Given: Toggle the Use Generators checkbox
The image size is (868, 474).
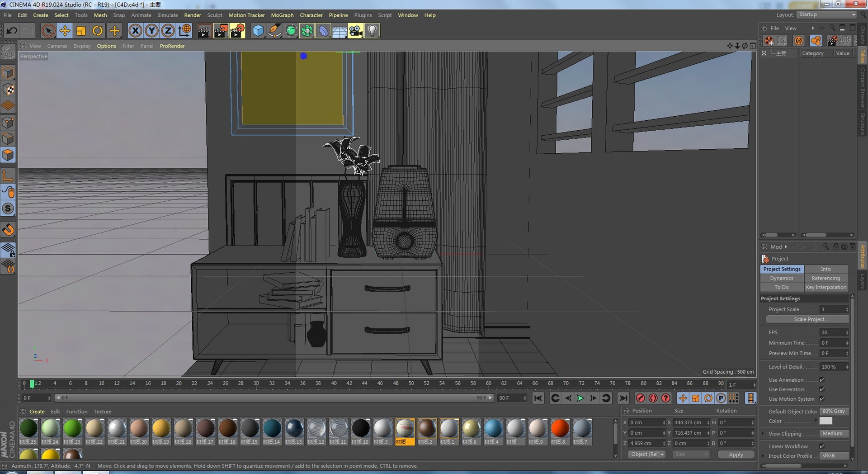Looking at the screenshot, I should coord(822,389).
